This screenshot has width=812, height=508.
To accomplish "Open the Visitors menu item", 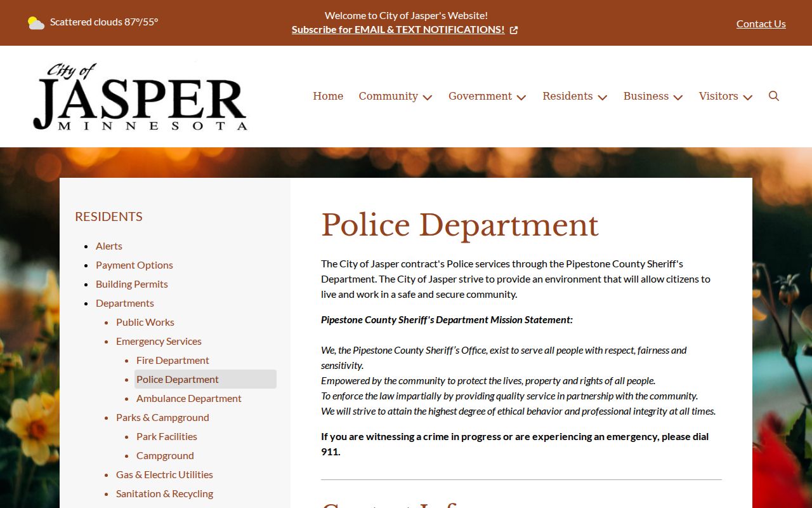I will click(x=719, y=96).
